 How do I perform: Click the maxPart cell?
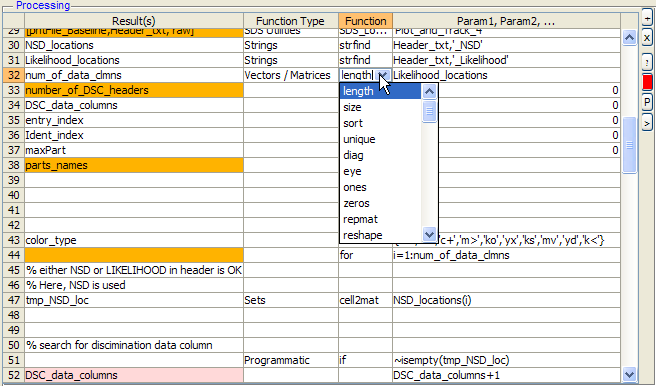click(134, 150)
